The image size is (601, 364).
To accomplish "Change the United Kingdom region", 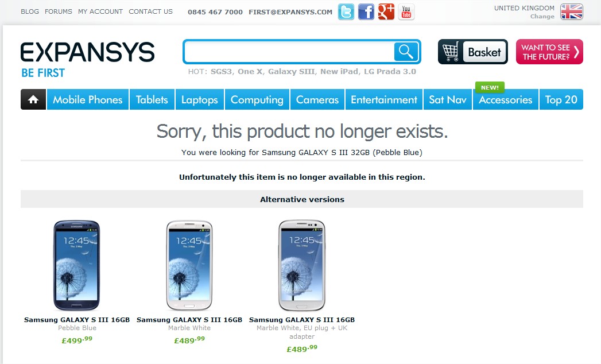I will point(542,17).
